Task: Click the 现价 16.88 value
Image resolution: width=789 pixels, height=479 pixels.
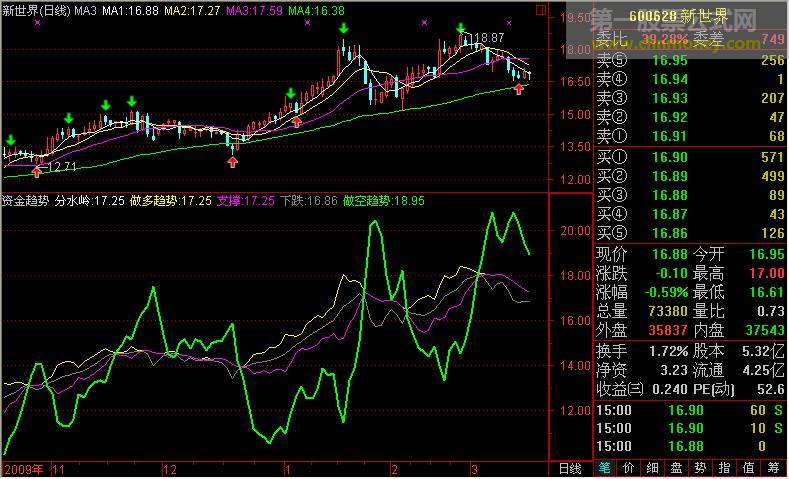Action: tap(670, 254)
